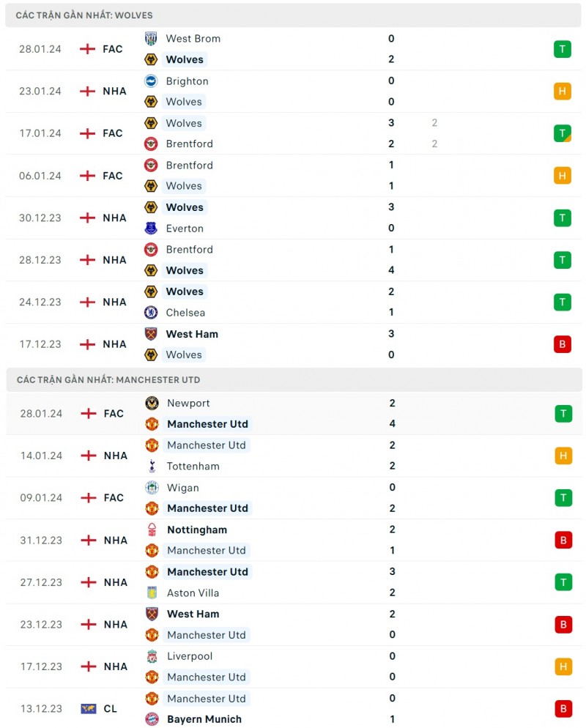Click the FAC label on 17.01.24 match
The image size is (586, 728).
click(113, 133)
